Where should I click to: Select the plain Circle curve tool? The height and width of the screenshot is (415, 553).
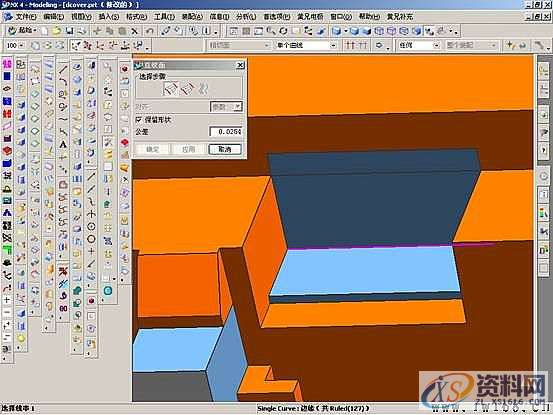click(x=91, y=239)
